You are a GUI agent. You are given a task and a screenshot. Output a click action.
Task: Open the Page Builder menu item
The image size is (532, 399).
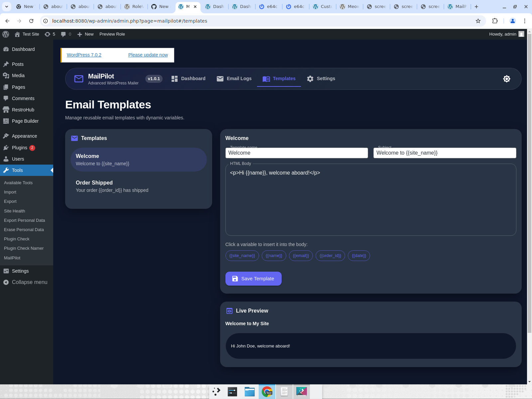tap(27, 121)
